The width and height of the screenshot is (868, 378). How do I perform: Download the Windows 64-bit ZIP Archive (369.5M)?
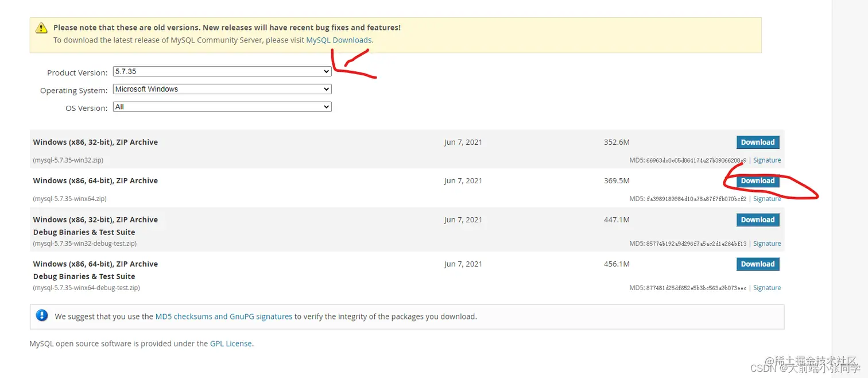[x=758, y=181]
